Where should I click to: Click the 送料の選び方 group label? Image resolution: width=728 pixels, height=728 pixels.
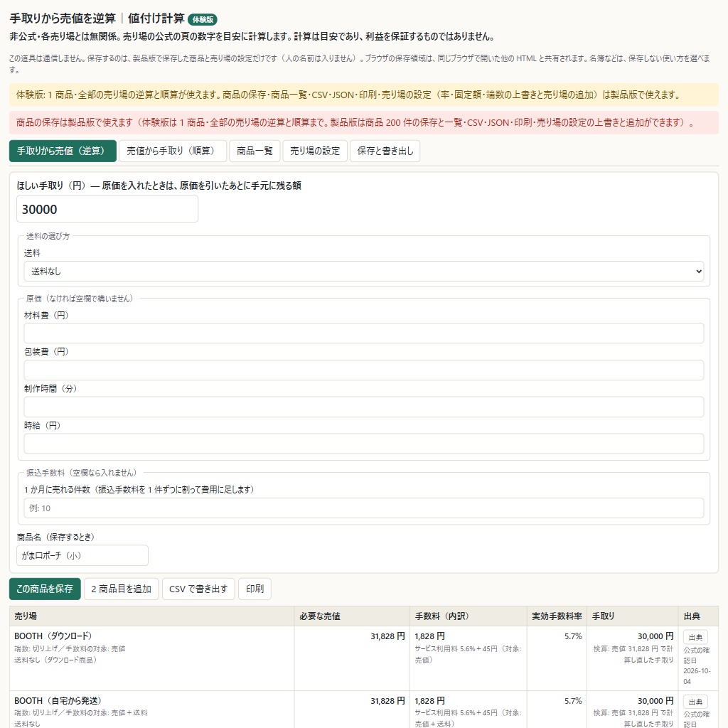tap(48, 236)
